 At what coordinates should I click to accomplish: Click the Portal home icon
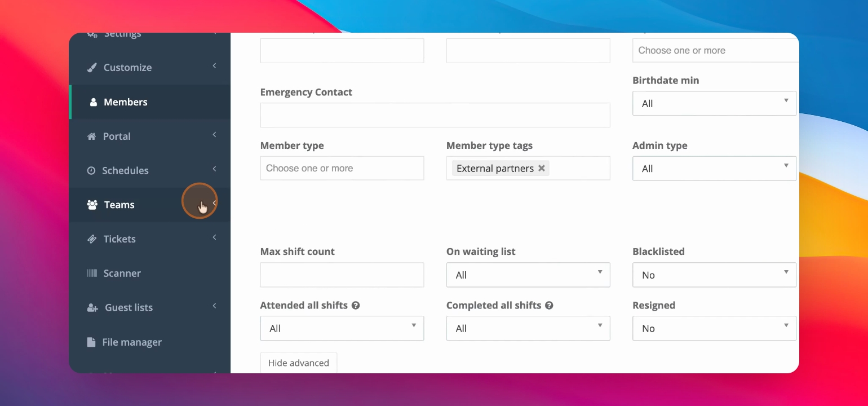92,136
